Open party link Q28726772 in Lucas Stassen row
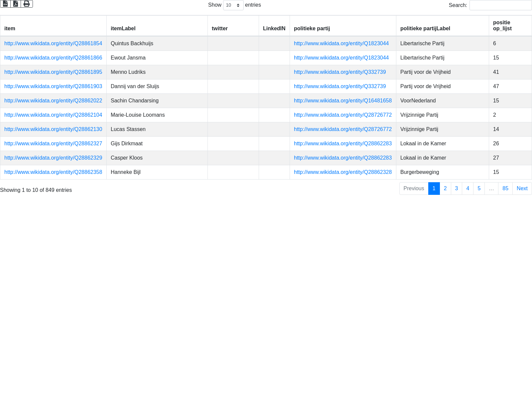Viewport: 532px width, 399px height. (343, 129)
